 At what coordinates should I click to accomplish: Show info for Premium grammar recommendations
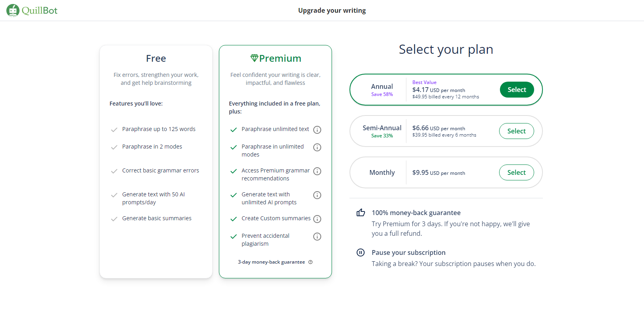pos(317,171)
